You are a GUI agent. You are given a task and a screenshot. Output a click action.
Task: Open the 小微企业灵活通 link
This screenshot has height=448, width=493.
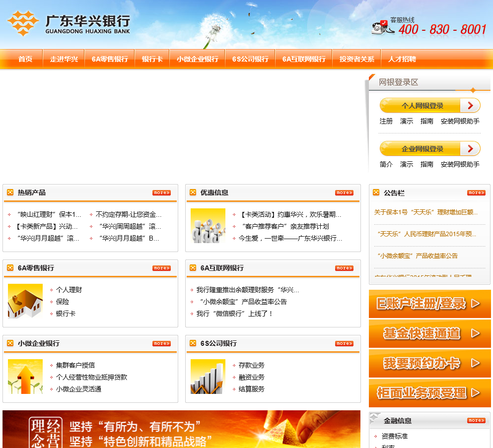[x=78, y=389]
